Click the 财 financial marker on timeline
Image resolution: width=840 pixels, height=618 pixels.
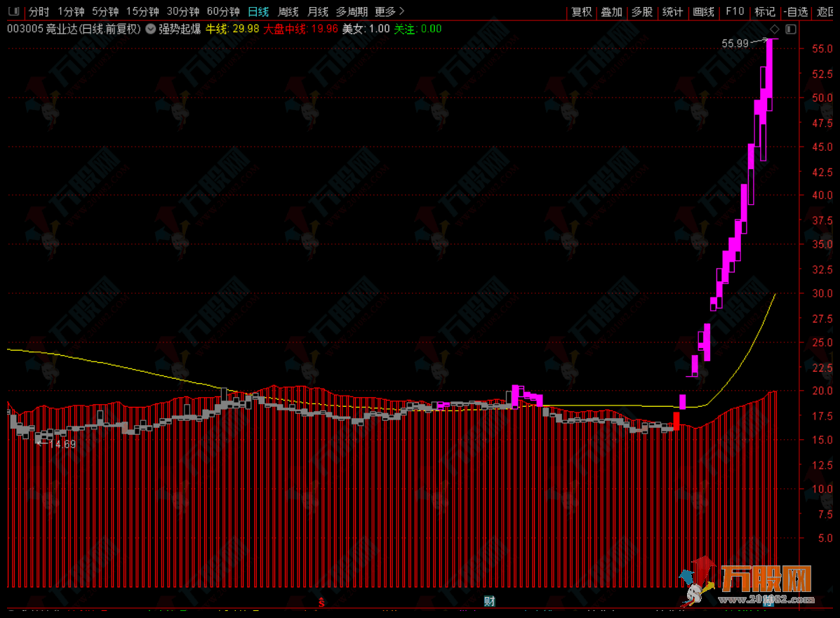489,601
